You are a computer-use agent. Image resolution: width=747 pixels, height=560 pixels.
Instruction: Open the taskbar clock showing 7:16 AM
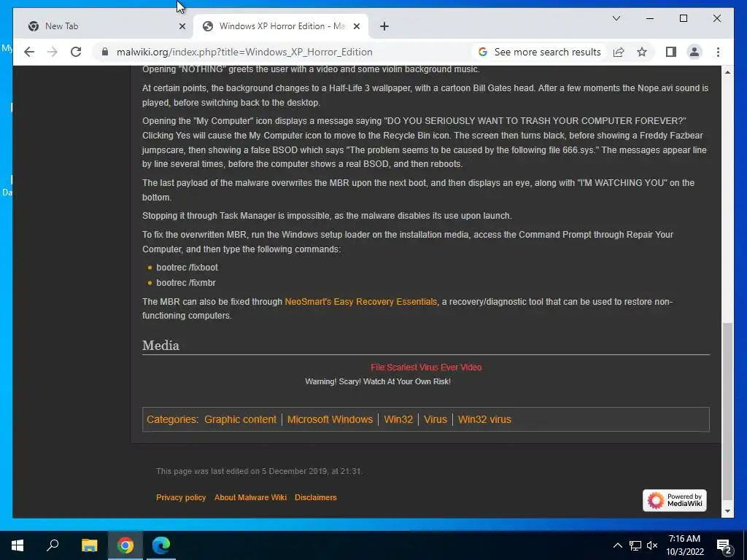[684, 545]
